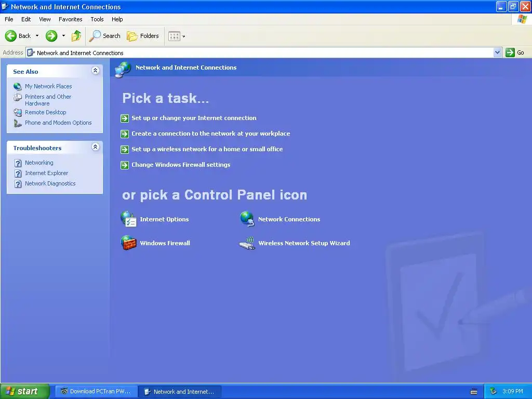The image size is (532, 399).
Task: Open Wireless Network Setup Wizard icon
Action: [247, 243]
